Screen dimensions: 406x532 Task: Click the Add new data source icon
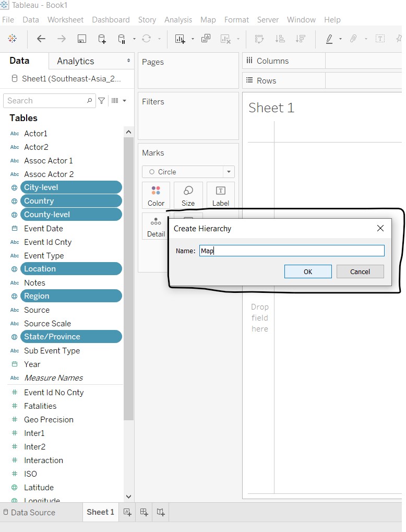[x=102, y=39]
